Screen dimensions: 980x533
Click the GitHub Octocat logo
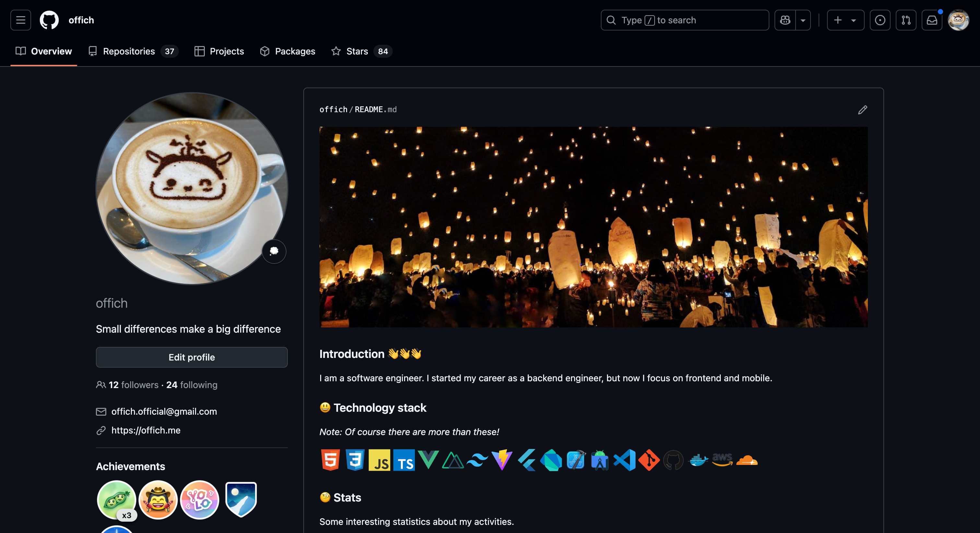point(50,20)
